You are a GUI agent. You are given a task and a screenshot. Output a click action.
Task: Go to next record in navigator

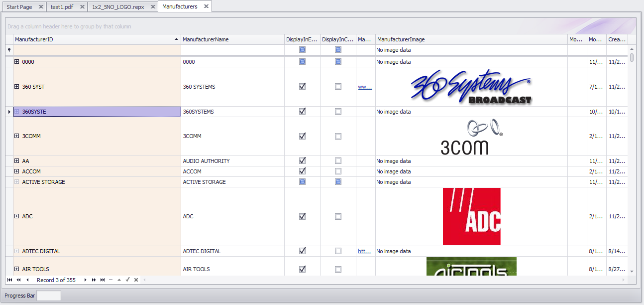point(86,280)
